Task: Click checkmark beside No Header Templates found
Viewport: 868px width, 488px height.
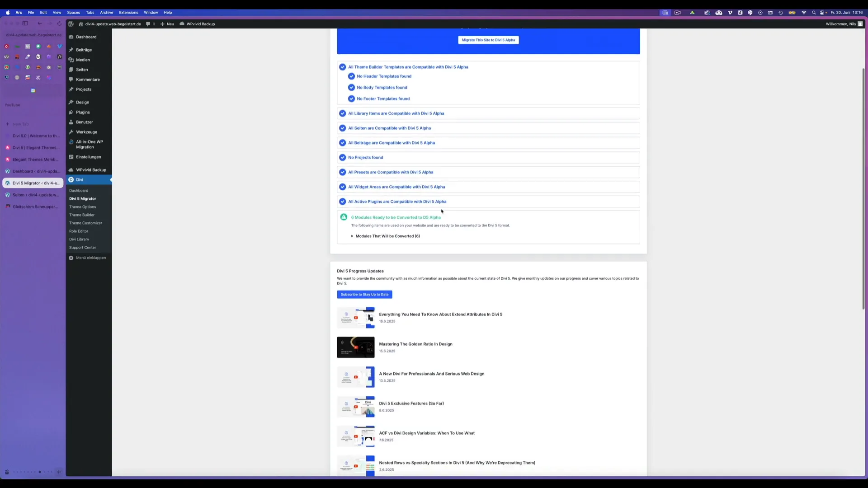Action: pyautogui.click(x=351, y=76)
